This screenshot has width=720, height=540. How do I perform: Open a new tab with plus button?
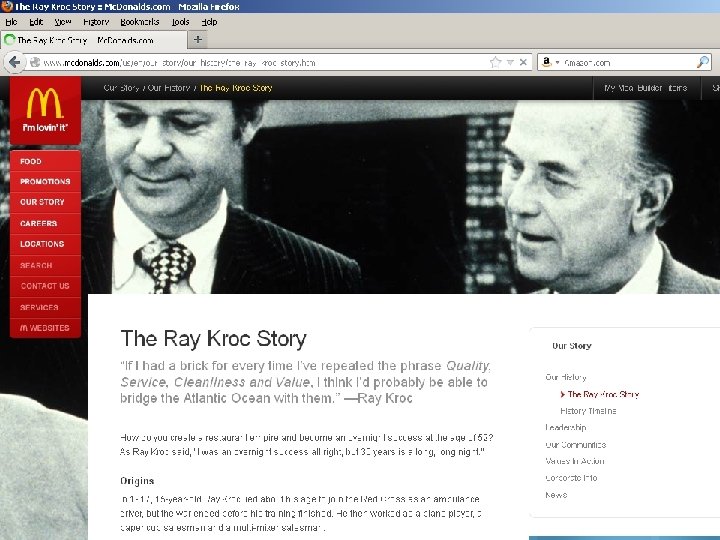pos(198,40)
